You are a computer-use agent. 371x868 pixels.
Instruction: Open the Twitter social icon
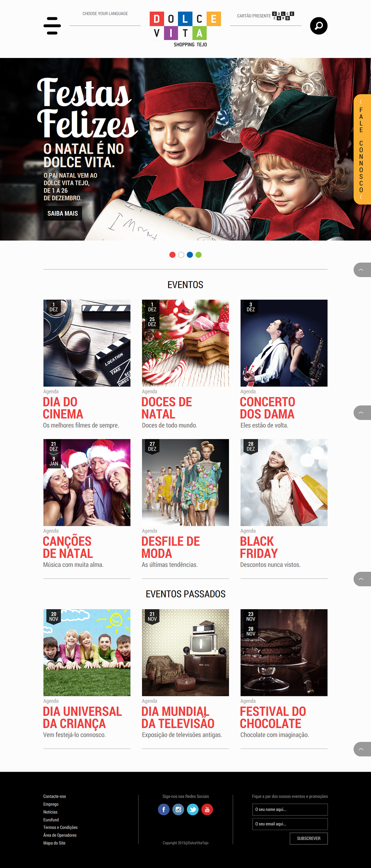click(193, 809)
